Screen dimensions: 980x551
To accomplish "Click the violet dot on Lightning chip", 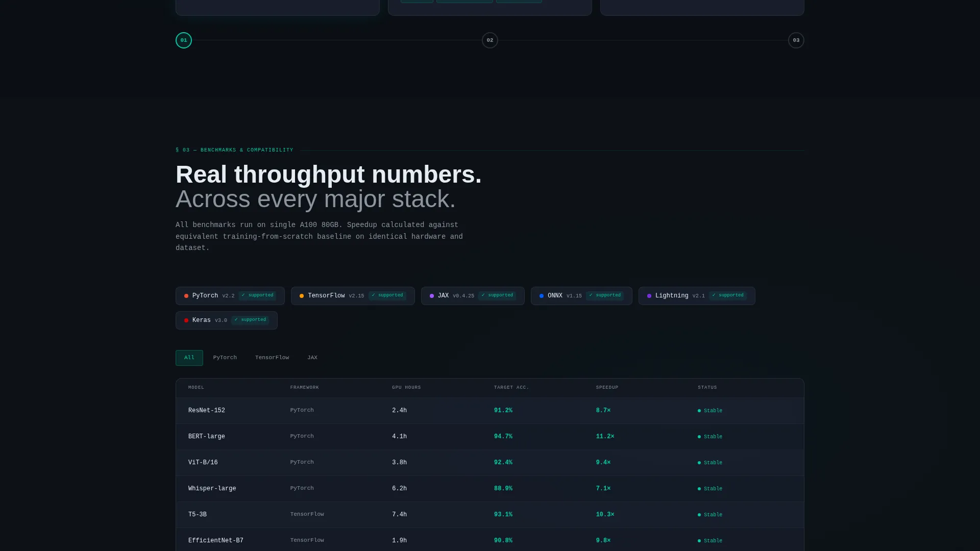I will point(649,296).
